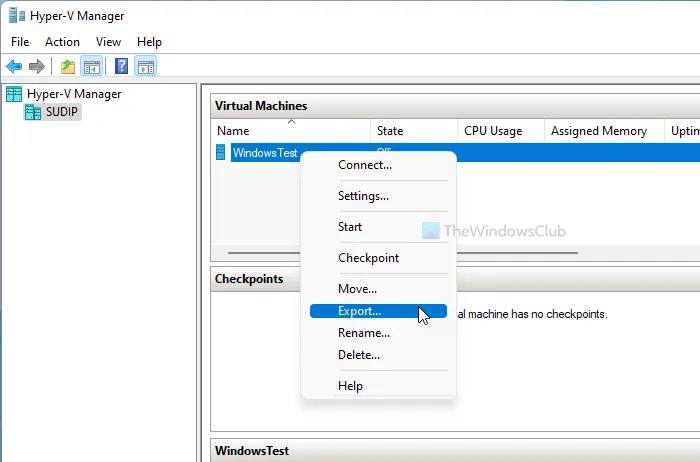Image resolution: width=700 pixels, height=462 pixels.
Task: Open the Action menu
Action: click(x=62, y=42)
